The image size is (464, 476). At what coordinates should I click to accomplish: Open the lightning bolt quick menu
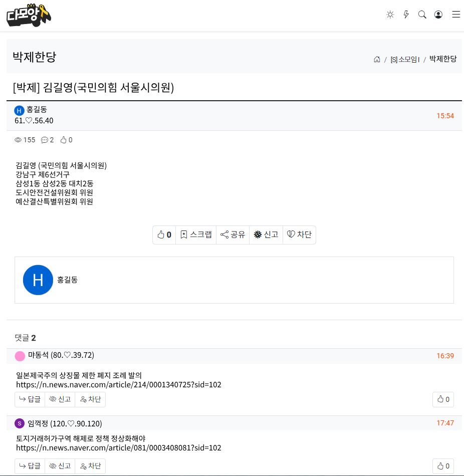click(406, 15)
